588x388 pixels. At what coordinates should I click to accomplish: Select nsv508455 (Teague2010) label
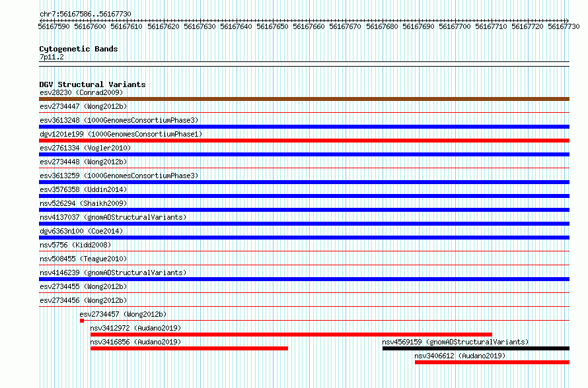click(x=83, y=259)
